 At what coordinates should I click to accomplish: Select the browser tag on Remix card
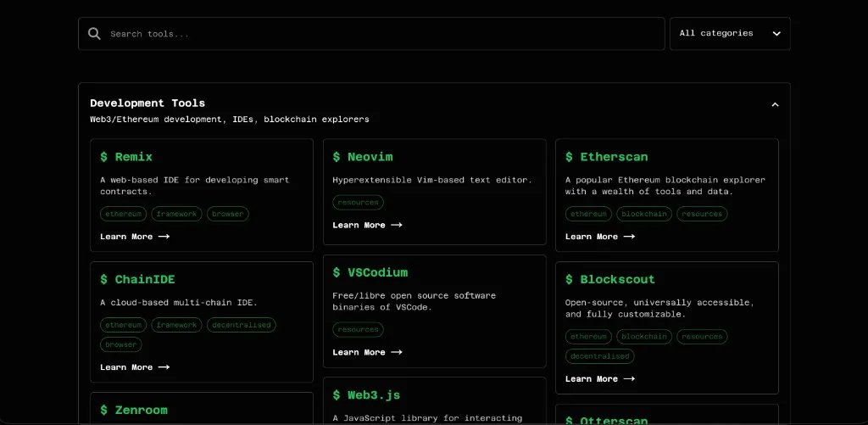pyautogui.click(x=227, y=214)
